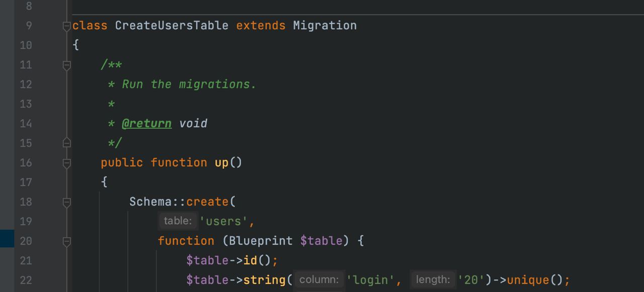The width and height of the screenshot is (644, 292).
Task: Click the extends keyword
Action: coord(261,26)
